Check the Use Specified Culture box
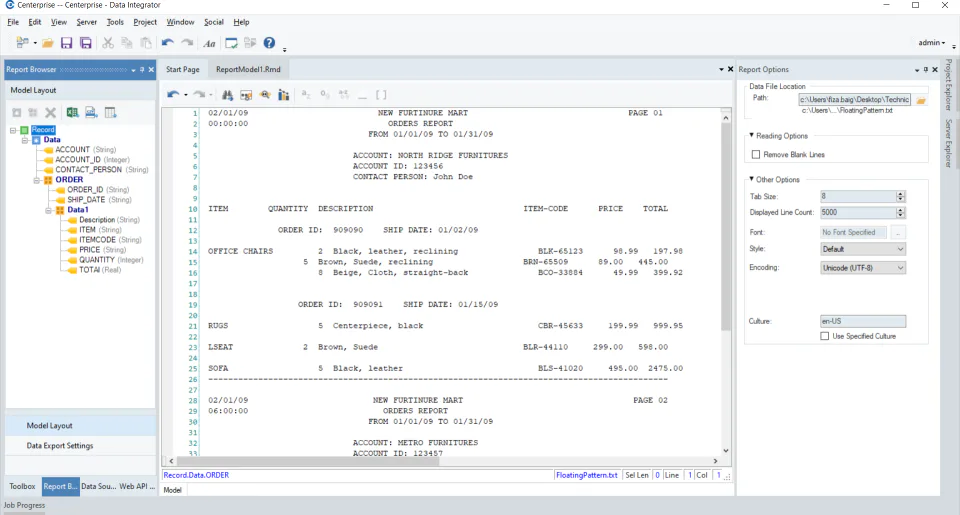 pyautogui.click(x=825, y=336)
